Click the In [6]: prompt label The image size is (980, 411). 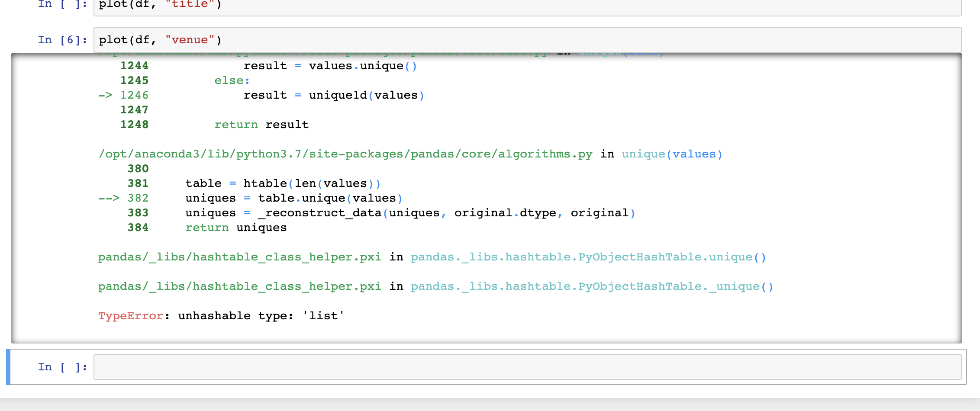(x=62, y=40)
